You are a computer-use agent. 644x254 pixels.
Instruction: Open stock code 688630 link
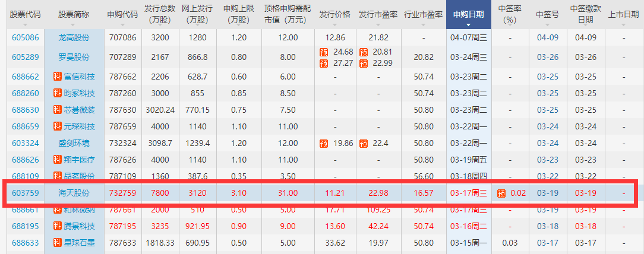pyautogui.click(x=26, y=110)
